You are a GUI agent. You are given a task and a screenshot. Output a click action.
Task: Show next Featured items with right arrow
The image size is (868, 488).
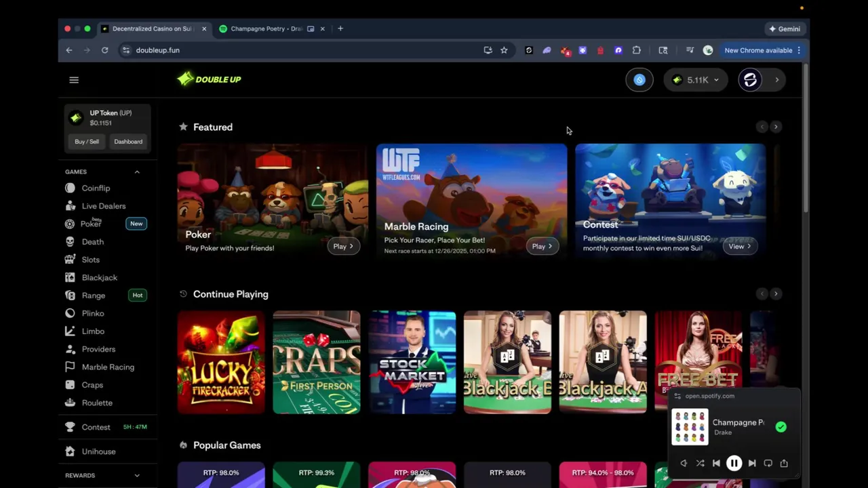click(776, 127)
